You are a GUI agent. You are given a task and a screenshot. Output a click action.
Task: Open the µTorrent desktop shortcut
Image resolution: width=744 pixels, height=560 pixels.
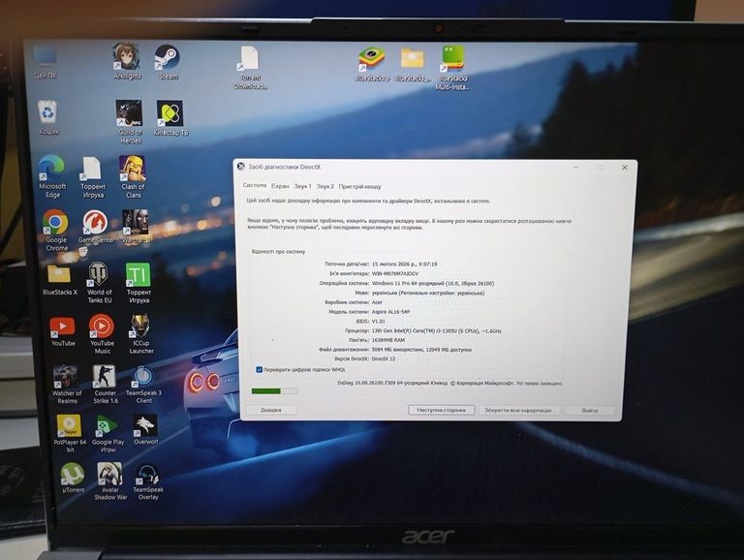click(x=73, y=478)
